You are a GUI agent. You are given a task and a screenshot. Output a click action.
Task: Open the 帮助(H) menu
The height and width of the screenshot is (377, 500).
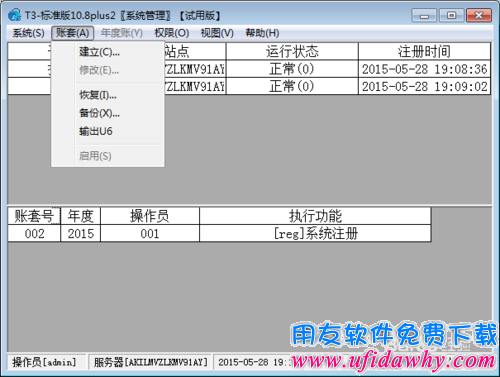[x=262, y=33]
